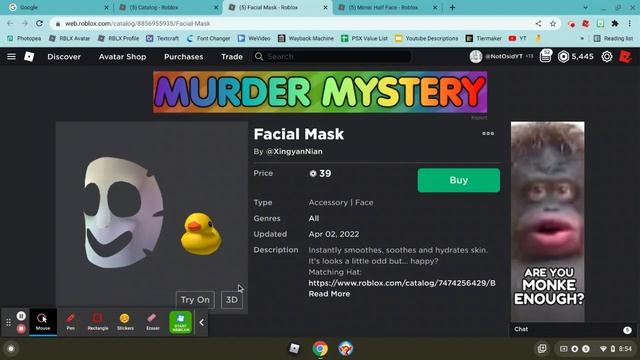Show more bookmarks overflow arrow
The width and height of the screenshot is (640, 360).
click(x=582, y=38)
